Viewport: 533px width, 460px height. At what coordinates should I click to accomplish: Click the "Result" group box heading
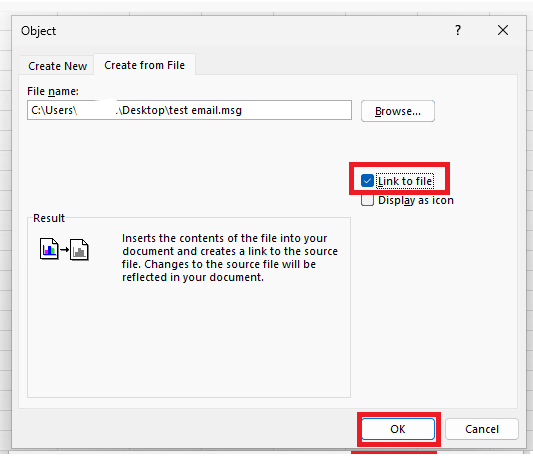[49, 218]
